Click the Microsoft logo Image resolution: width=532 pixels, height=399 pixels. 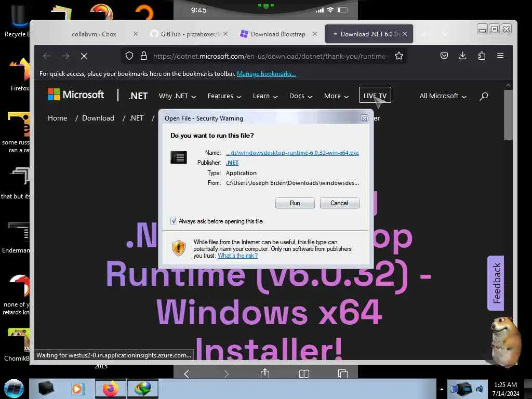pyautogui.click(x=76, y=95)
